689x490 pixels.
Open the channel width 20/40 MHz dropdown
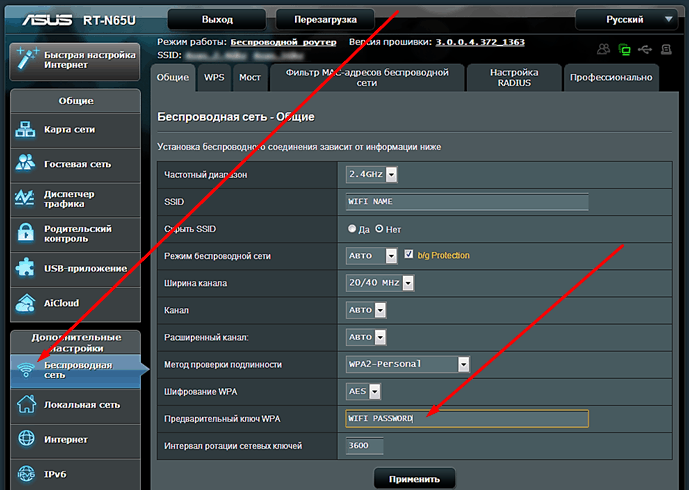point(379,283)
